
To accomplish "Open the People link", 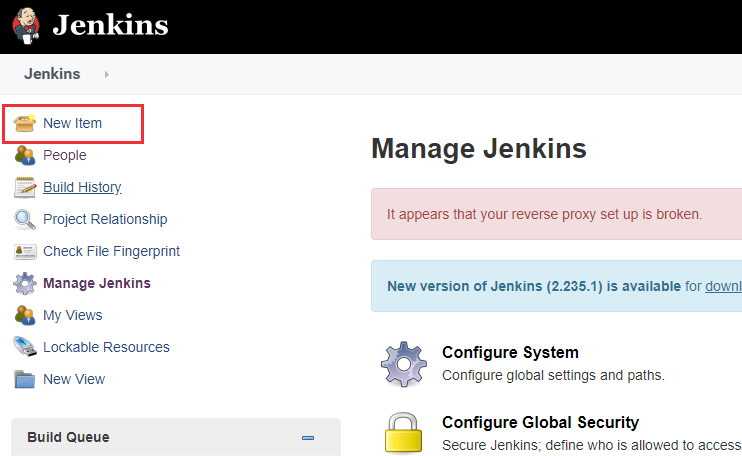I will tap(65, 155).
